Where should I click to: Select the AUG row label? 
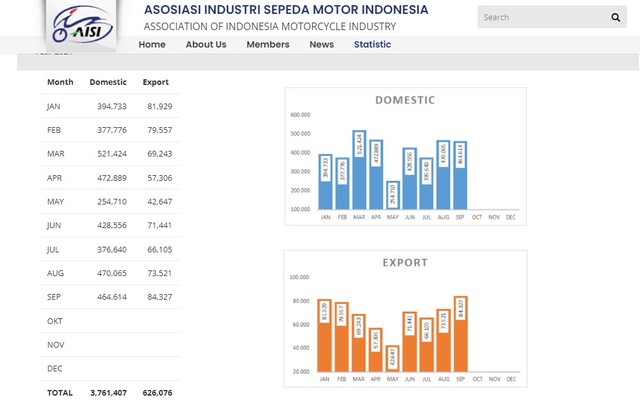click(55, 273)
